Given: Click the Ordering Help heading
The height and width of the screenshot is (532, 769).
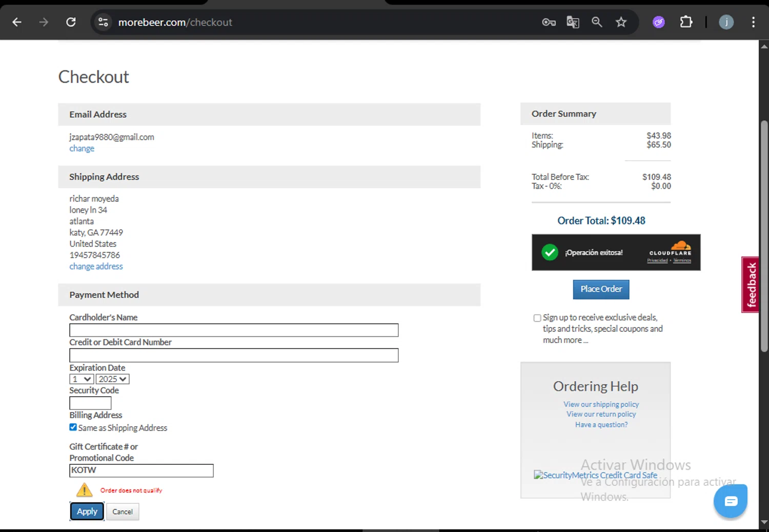Looking at the screenshot, I should (x=595, y=386).
